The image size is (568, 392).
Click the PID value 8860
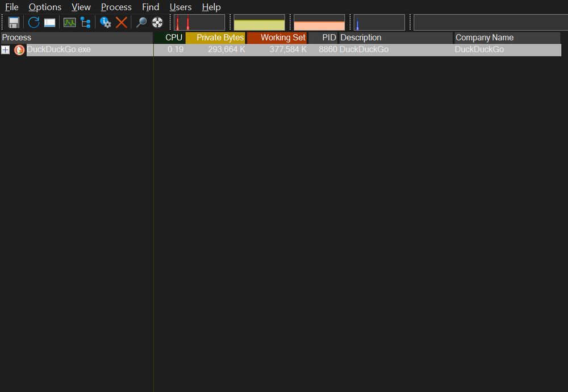point(328,49)
